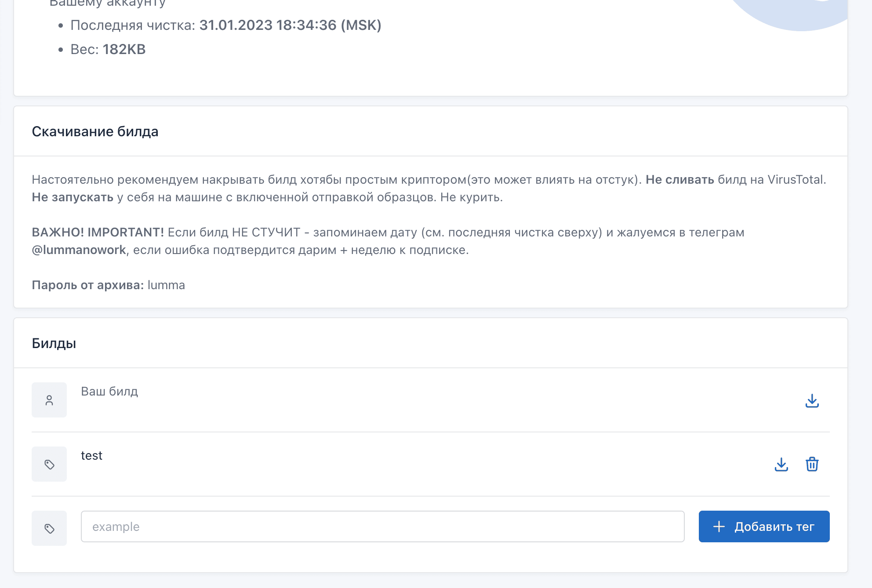This screenshot has width=872, height=588.
Task: Click the word 'VirusTotal' in the notice
Action: [x=795, y=180]
